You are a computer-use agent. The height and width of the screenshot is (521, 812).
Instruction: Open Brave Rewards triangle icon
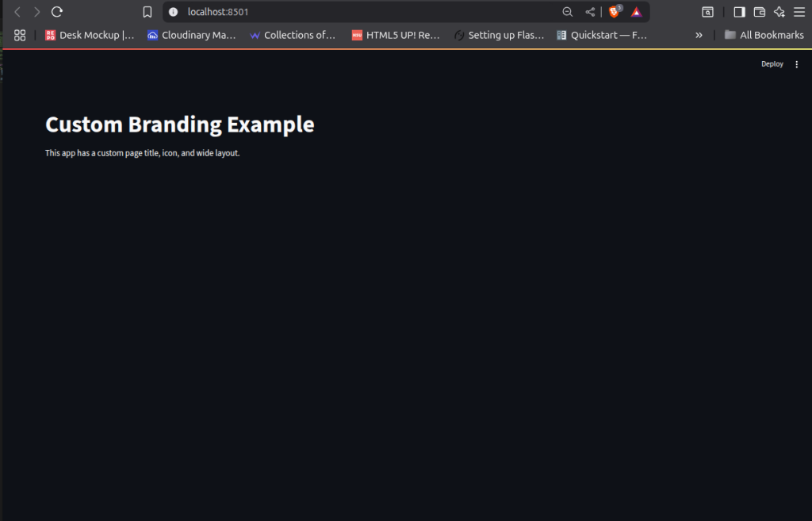(x=637, y=12)
